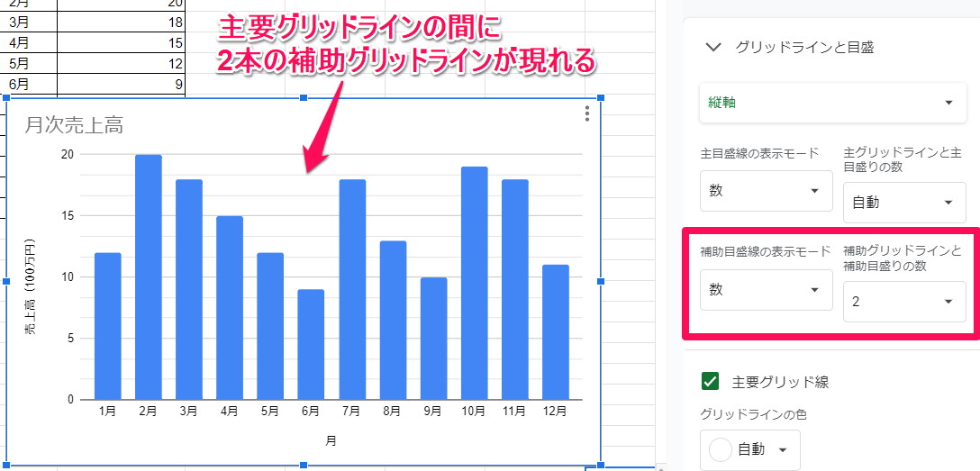Select the cell with value 12 beside 5月

pyautogui.click(x=122, y=63)
